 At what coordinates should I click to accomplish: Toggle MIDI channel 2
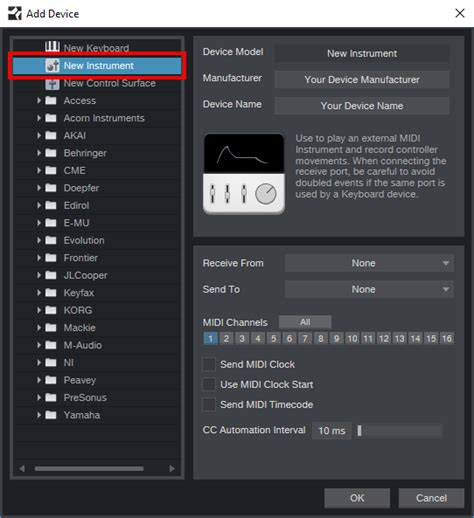[226, 338]
